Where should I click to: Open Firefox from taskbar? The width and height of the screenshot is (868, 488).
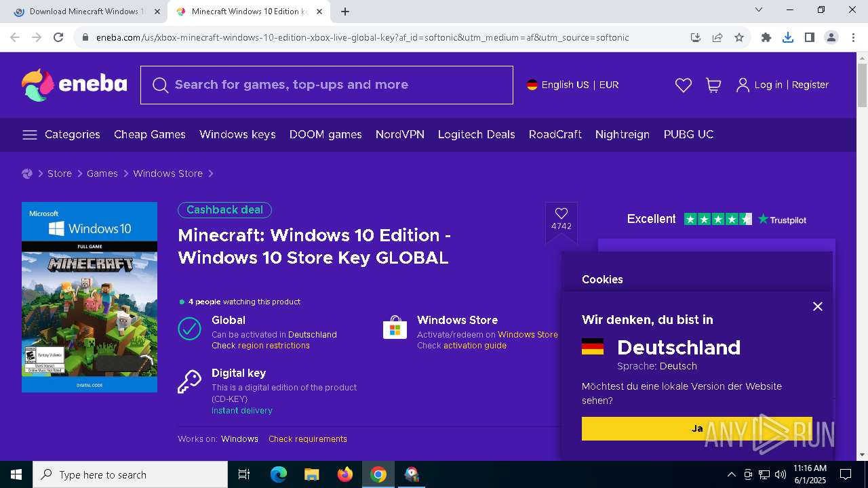tap(345, 474)
